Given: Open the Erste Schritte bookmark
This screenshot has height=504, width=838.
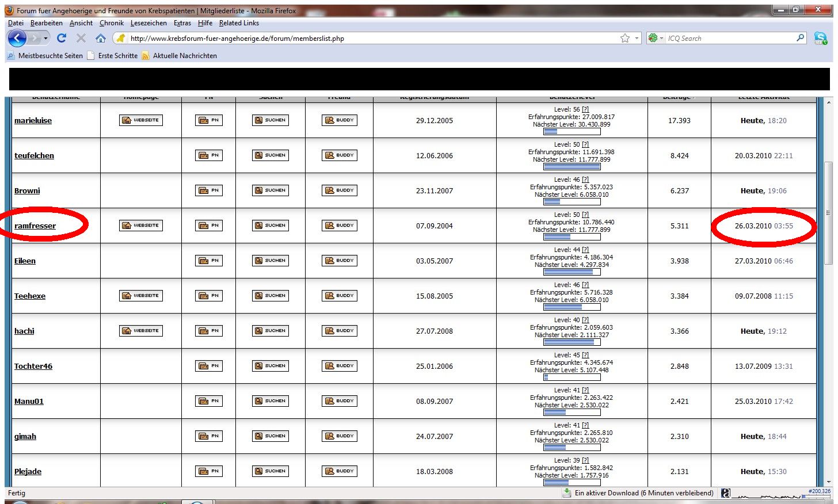Looking at the screenshot, I should [112, 56].
